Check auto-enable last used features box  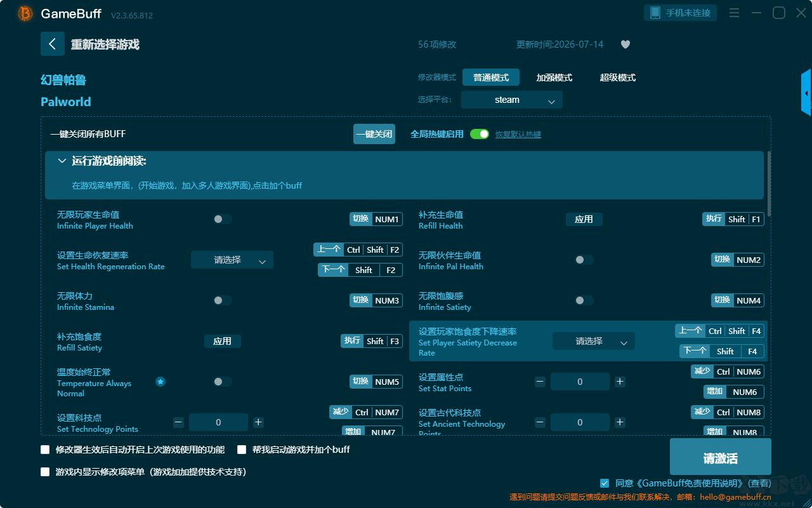45,450
